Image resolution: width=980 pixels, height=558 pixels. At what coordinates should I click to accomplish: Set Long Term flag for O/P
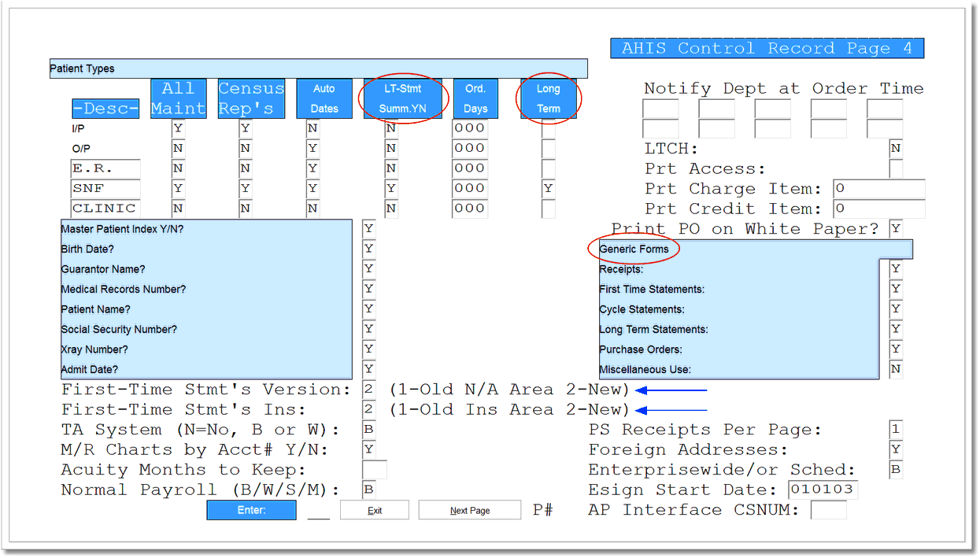[x=548, y=148]
